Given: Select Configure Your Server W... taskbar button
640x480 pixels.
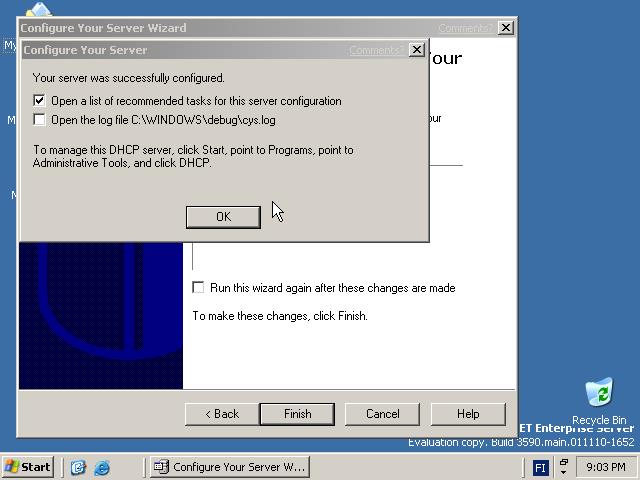Looking at the screenshot, I should (230, 467).
